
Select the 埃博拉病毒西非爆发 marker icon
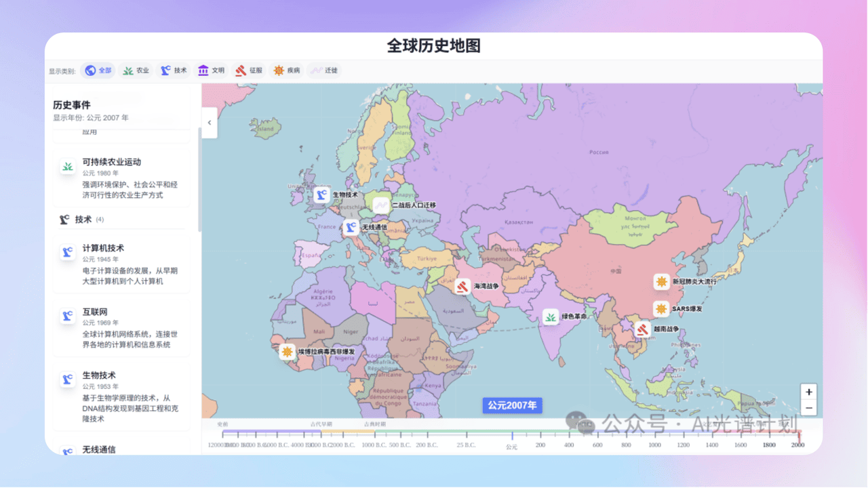point(288,352)
